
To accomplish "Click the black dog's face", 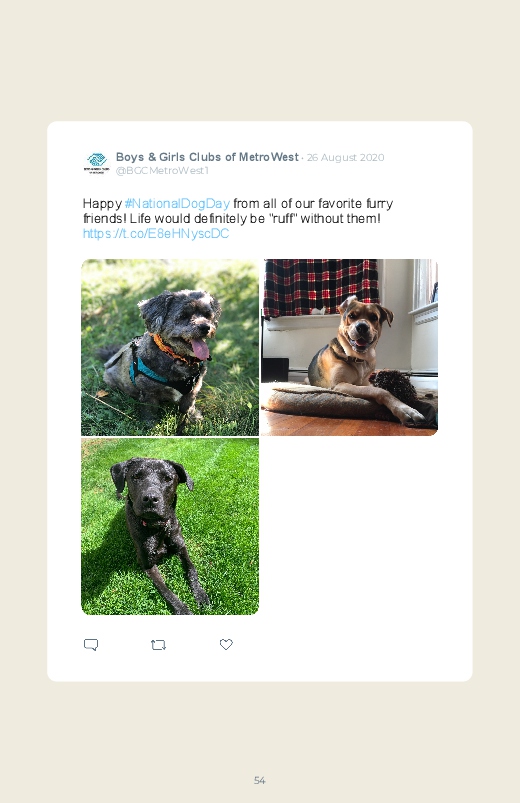I will (x=151, y=489).
